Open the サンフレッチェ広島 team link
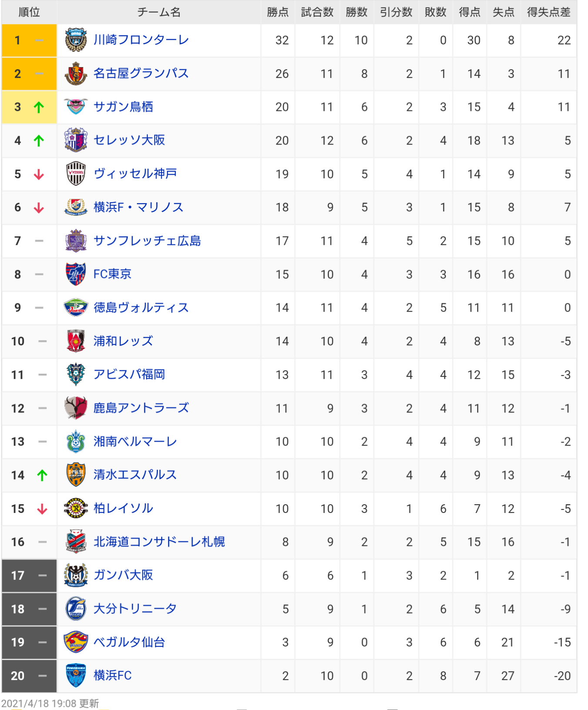Image resolution: width=588 pixels, height=710 pixels. (147, 241)
